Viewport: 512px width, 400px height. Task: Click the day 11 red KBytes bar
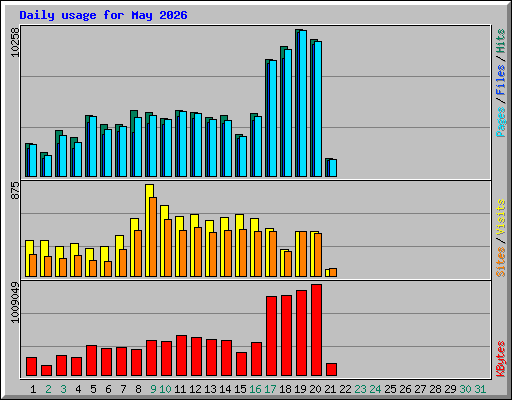[181, 355]
